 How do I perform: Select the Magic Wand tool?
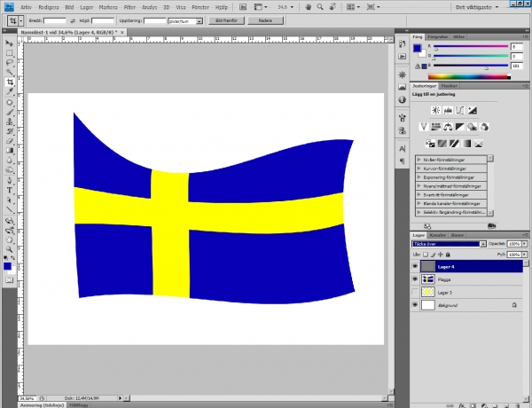pyautogui.click(x=10, y=72)
